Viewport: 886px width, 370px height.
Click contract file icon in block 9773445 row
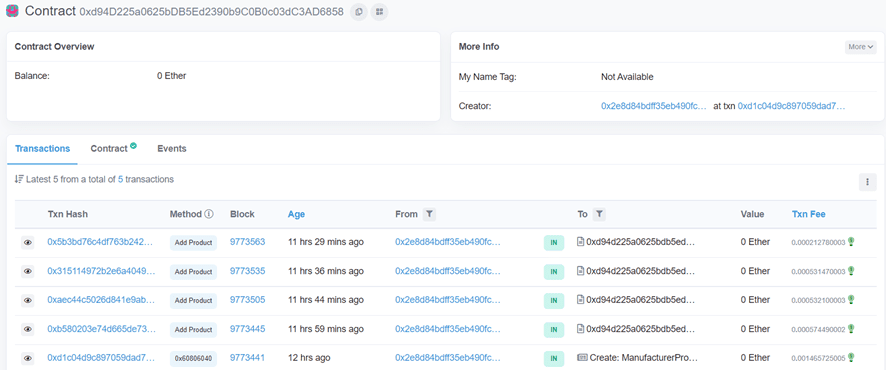[x=580, y=329]
